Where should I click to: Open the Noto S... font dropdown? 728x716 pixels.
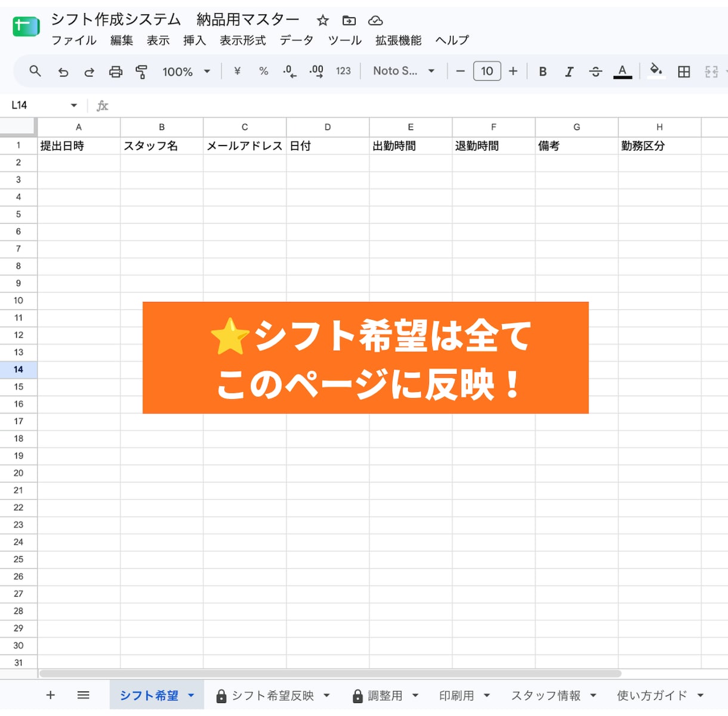tap(404, 71)
